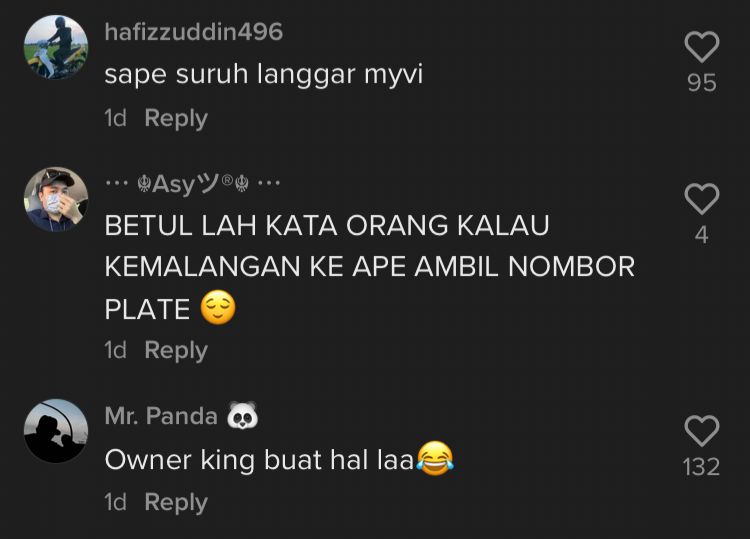Like Mr. Panda's comment via heart icon
This screenshot has height=539, width=750.
pos(702,431)
